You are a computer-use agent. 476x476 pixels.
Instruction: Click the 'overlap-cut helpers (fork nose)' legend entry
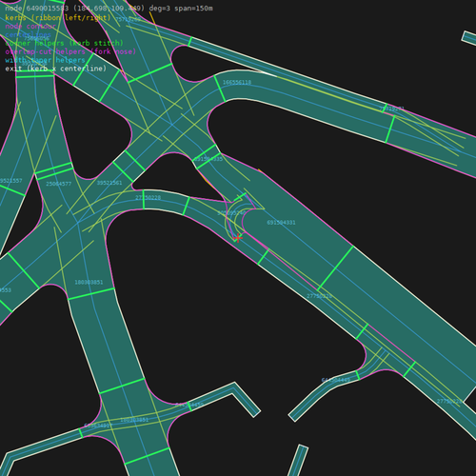coord(70,51)
